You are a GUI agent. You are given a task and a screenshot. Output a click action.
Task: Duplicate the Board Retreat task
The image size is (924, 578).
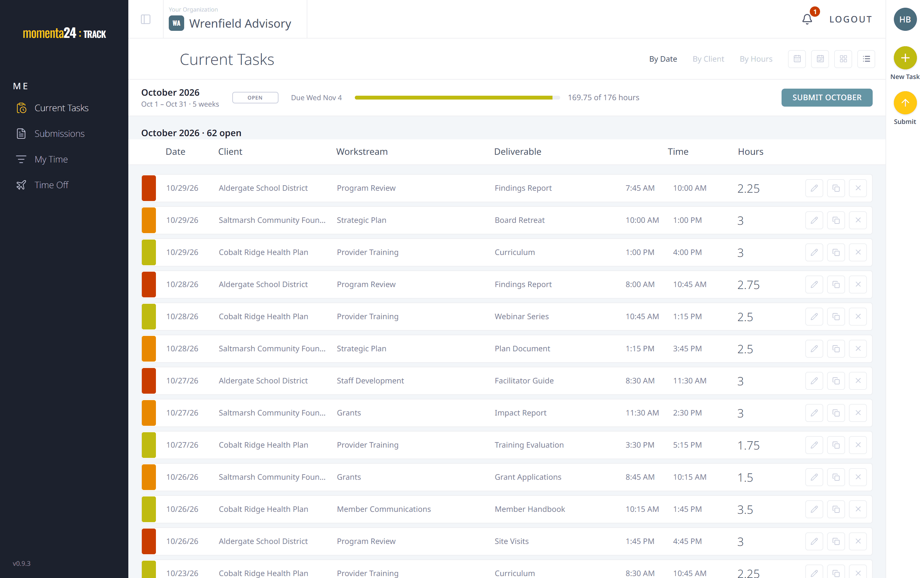pos(836,220)
